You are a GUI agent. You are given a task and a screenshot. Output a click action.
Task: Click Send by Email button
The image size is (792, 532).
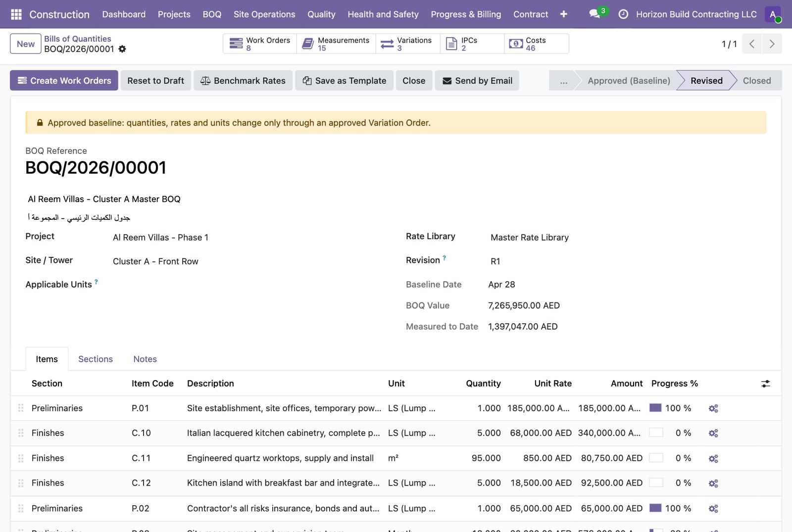tap(477, 81)
